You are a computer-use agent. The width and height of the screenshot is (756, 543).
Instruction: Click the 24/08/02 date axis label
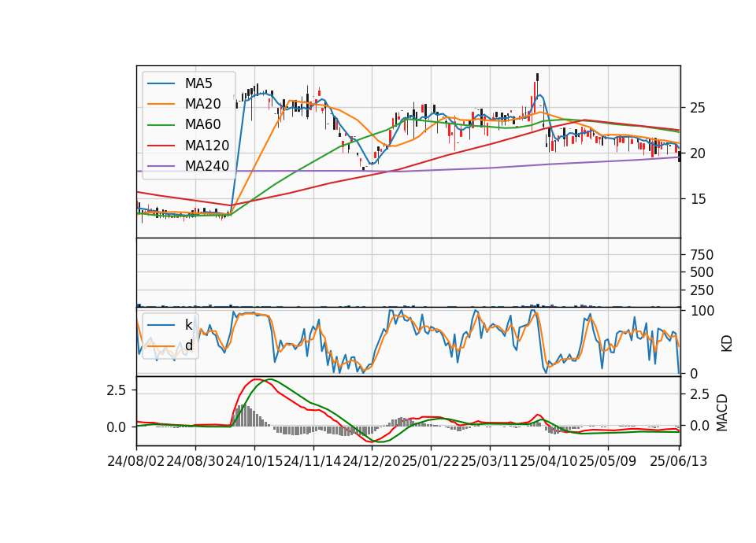point(136,461)
